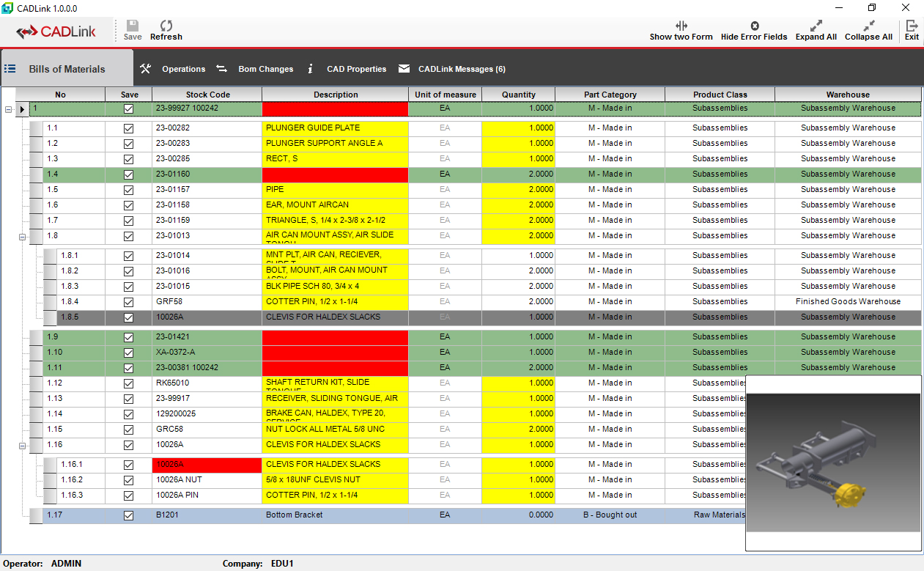Click the Stock Code column header
Image resolution: width=924 pixels, height=571 pixels.
(207, 95)
